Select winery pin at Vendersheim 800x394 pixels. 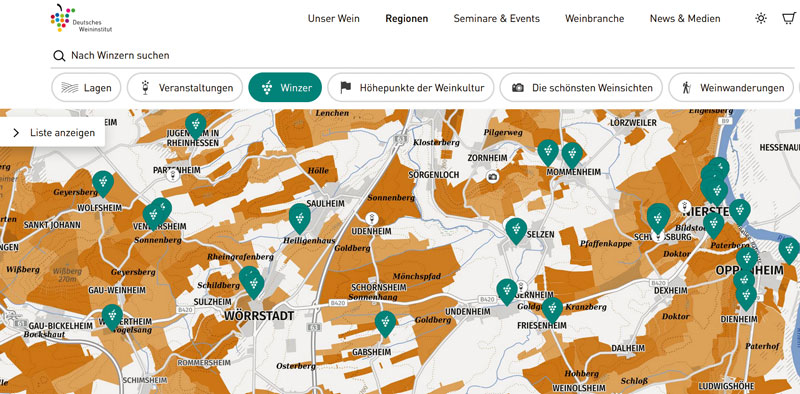pyautogui.click(x=153, y=216)
